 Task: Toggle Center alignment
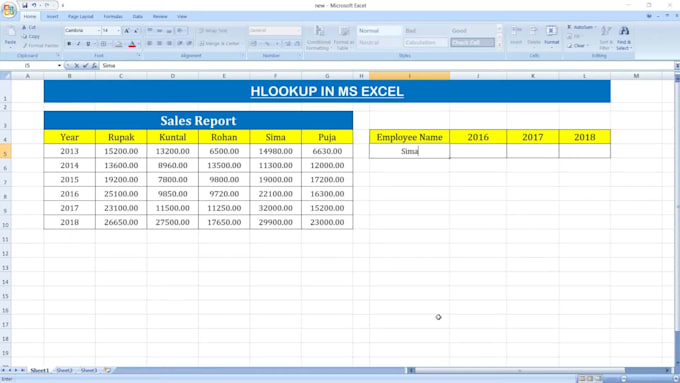click(x=160, y=44)
